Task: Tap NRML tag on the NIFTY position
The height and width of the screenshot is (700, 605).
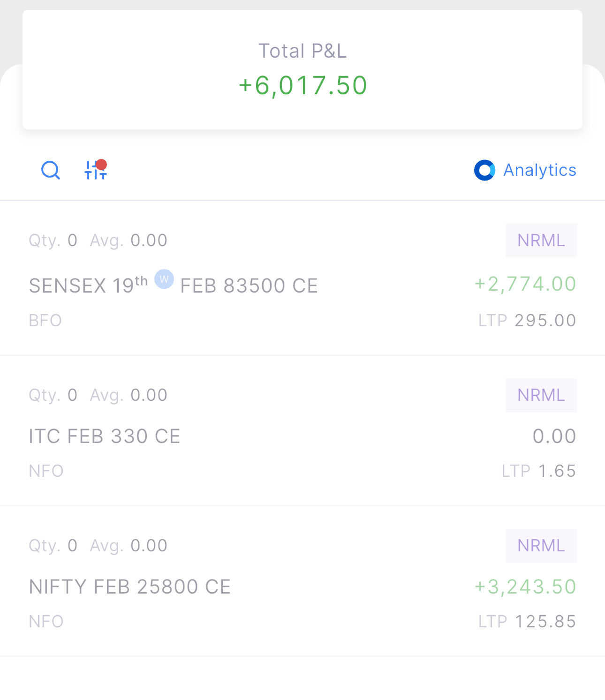Action: click(x=541, y=546)
